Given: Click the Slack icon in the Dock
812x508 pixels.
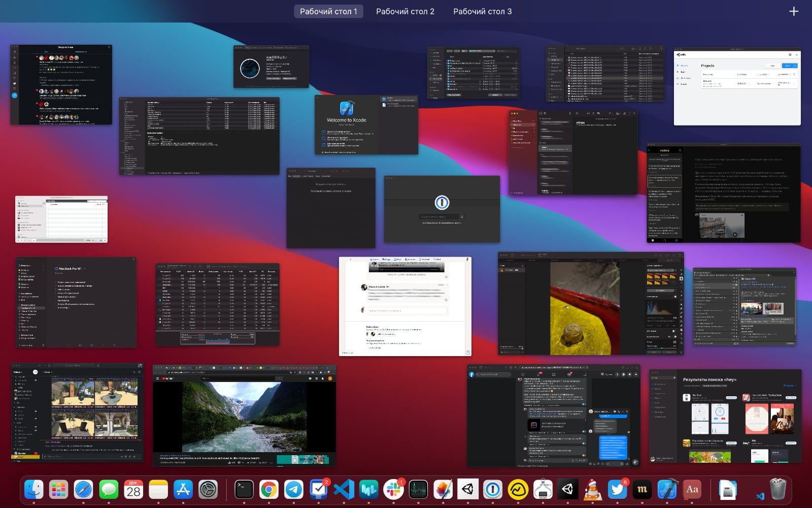Looking at the screenshot, I should (393, 490).
